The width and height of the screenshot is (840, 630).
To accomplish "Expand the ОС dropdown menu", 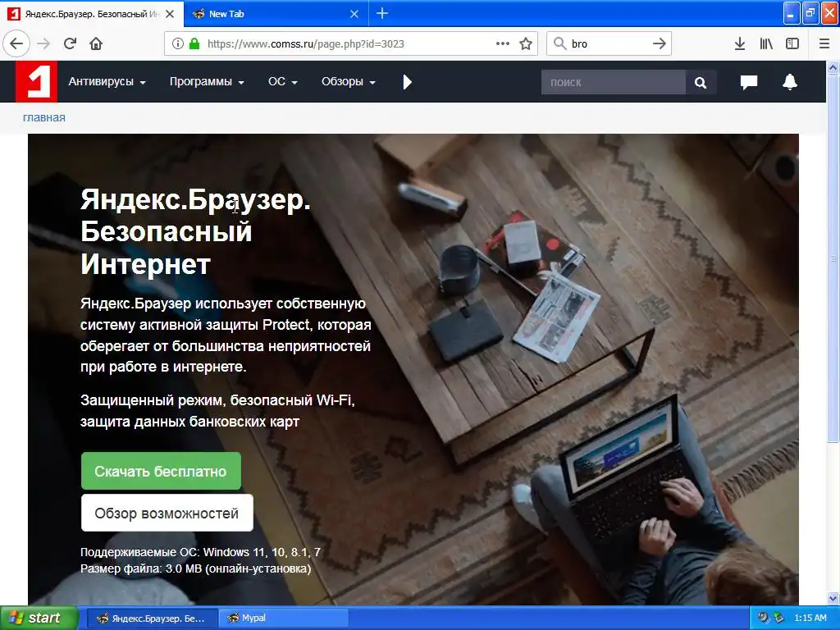I will click(283, 81).
